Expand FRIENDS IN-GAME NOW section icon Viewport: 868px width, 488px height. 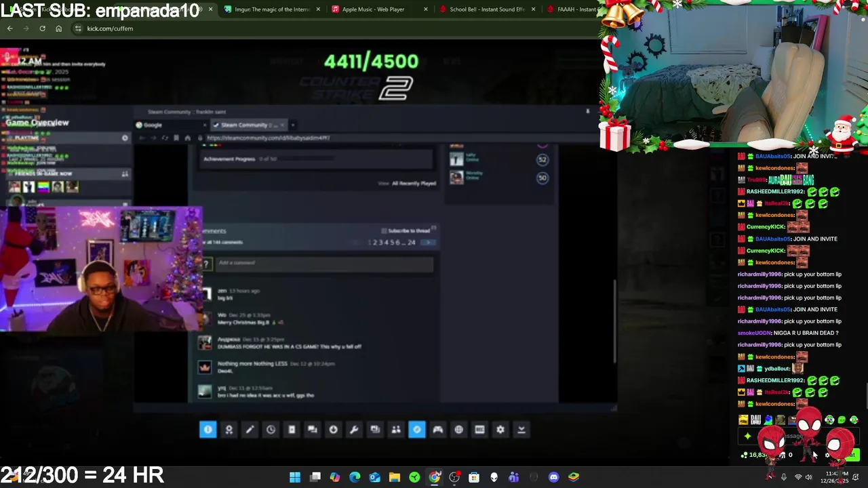pos(125,174)
